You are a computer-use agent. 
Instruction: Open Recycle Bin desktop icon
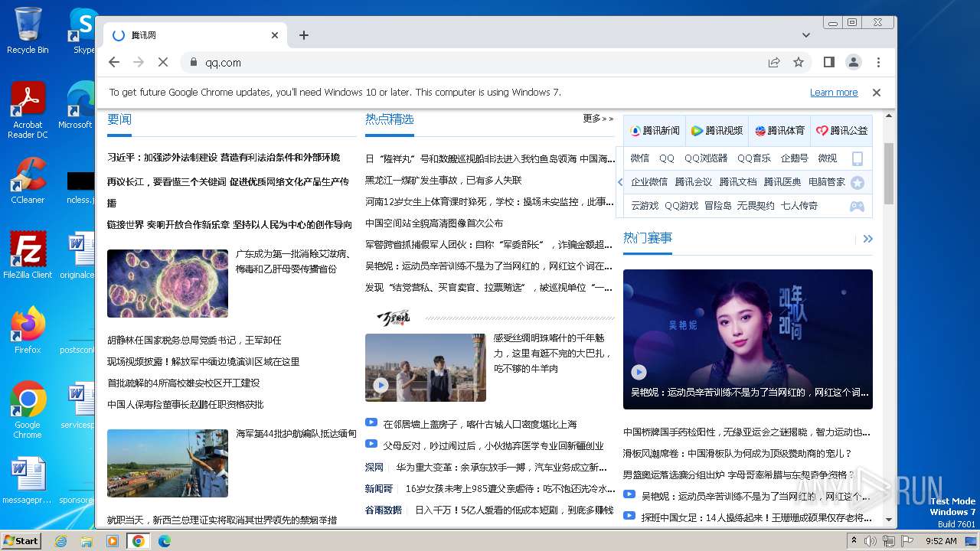pyautogui.click(x=28, y=31)
